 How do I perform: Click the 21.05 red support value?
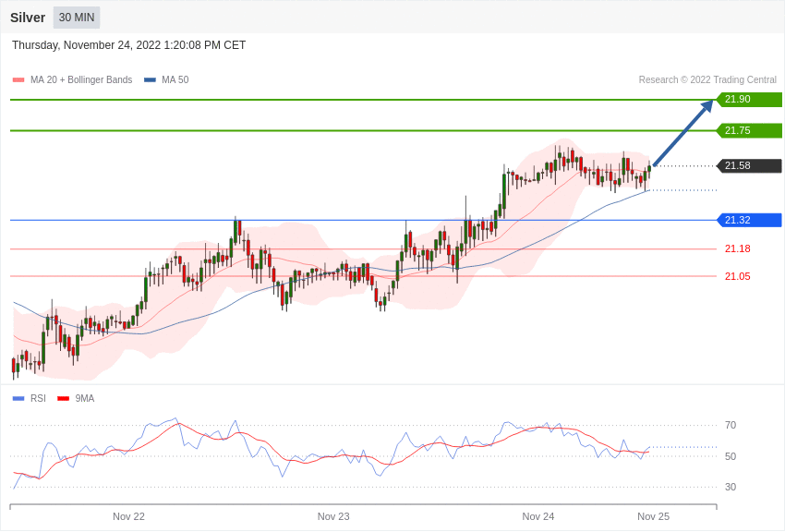[x=738, y=276]
